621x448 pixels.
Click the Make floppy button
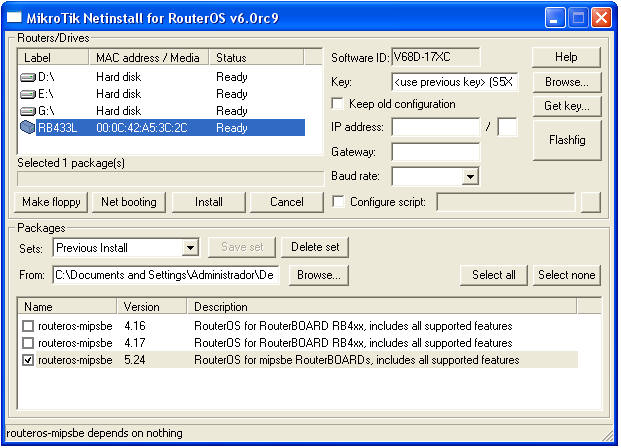tap(51, 202)
